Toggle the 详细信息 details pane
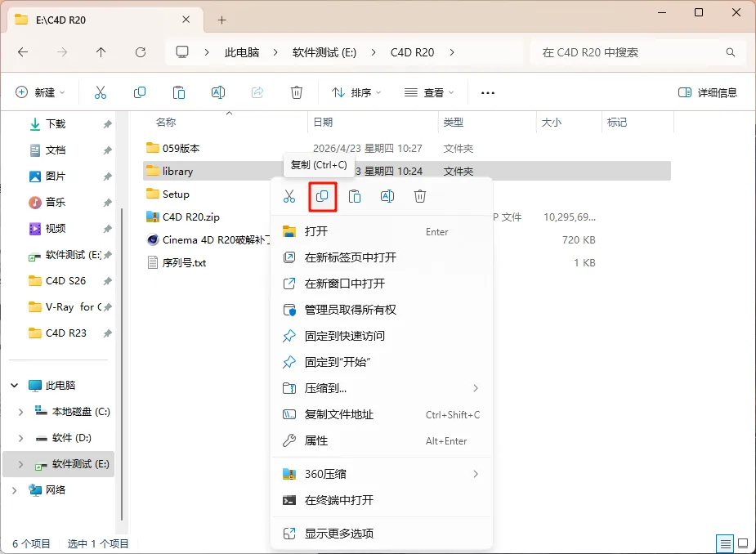Screen dimensions: 756x554 [708, 92]
